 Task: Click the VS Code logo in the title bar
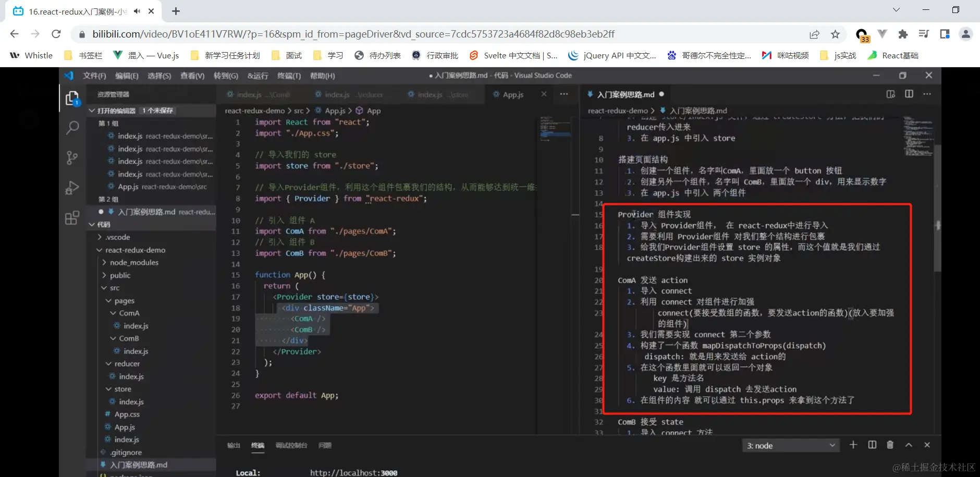69,76
